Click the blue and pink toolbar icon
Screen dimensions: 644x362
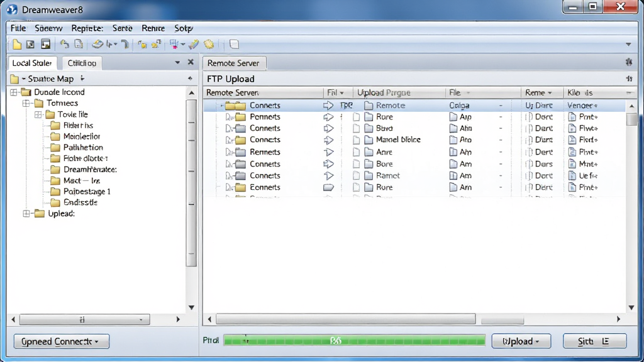(174, 45)
